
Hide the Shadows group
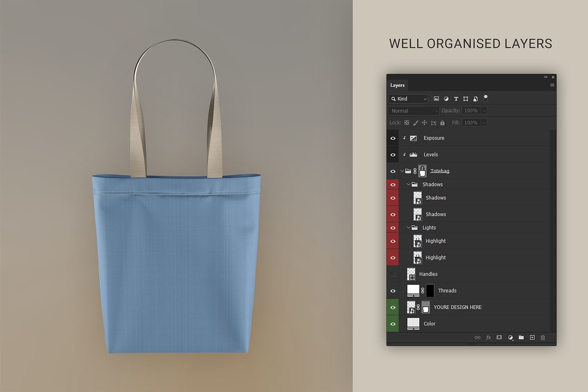[392, 185]
